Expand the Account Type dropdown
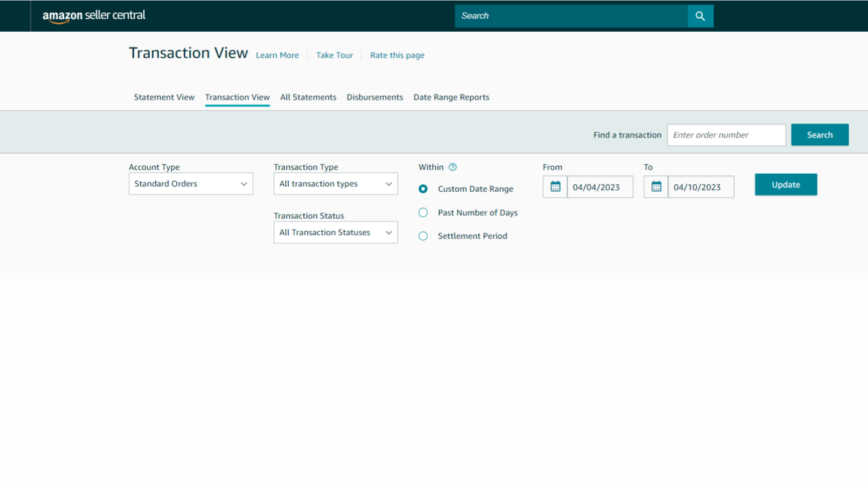 [190, 184]
